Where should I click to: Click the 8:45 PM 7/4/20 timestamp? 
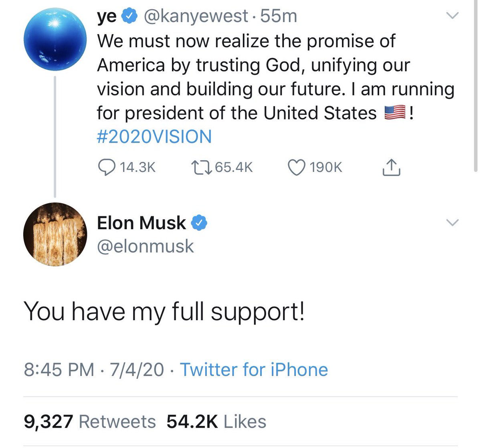point(94,369)
